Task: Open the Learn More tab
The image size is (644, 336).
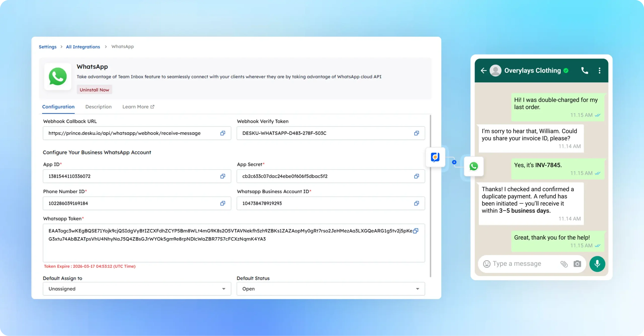Action: click(138, 107)
